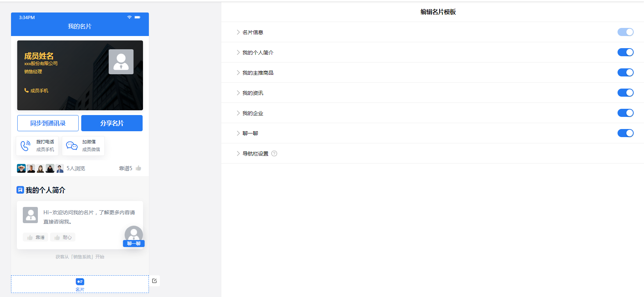Click the 靠谱5 thumbs-up icon
Image resolution: width=644 pixels, height=297 pixels.
(x=139, y=168)
